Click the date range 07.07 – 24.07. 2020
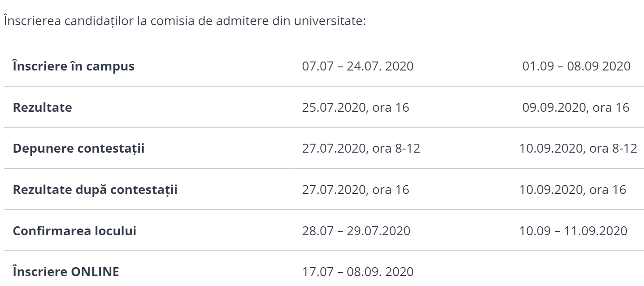Screen dimensions: 644x286 (358, 66)
